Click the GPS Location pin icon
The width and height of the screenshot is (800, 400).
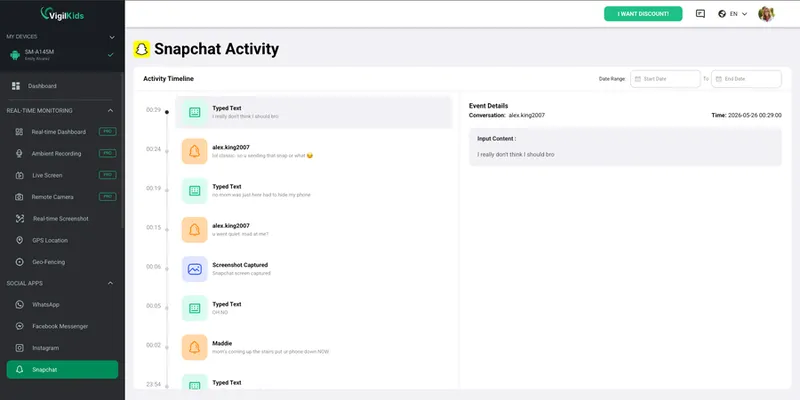(x=19, y=240)
